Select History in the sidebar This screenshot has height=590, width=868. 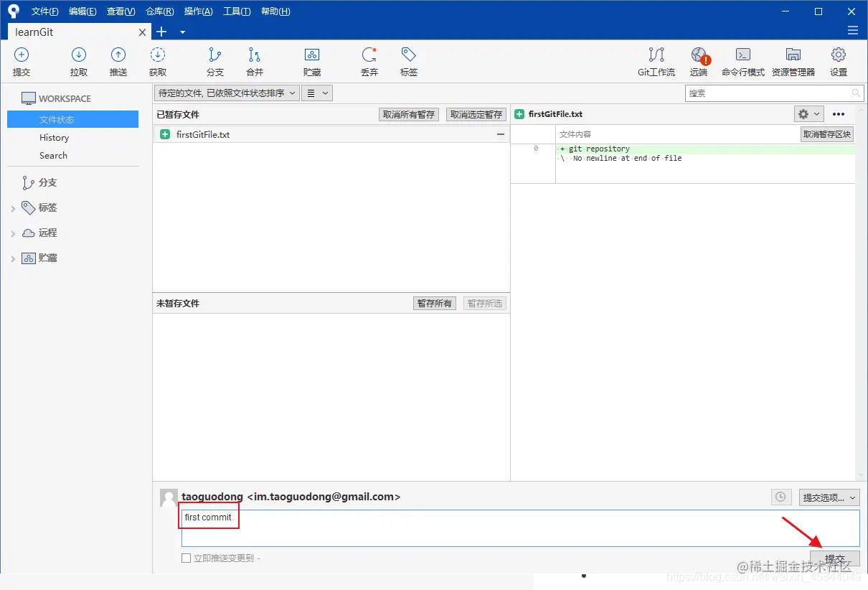pyautogui.click(x=55, y=137)
